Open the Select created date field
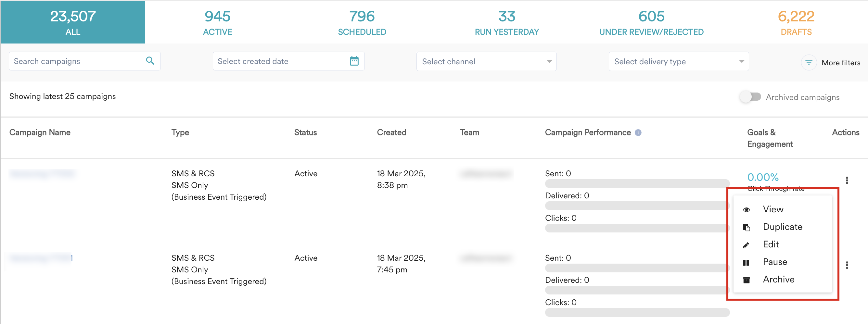This screenshot has height=324, width=868. tap(280, 61)
